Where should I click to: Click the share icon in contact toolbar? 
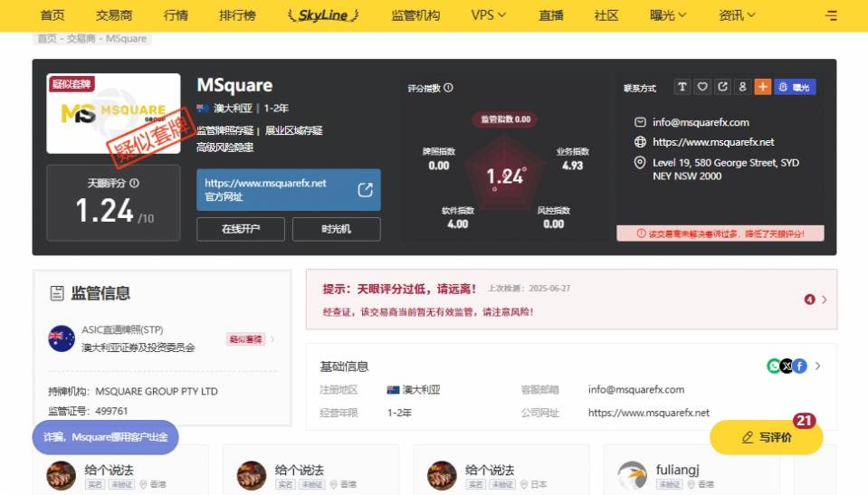[x=722, y=87]
